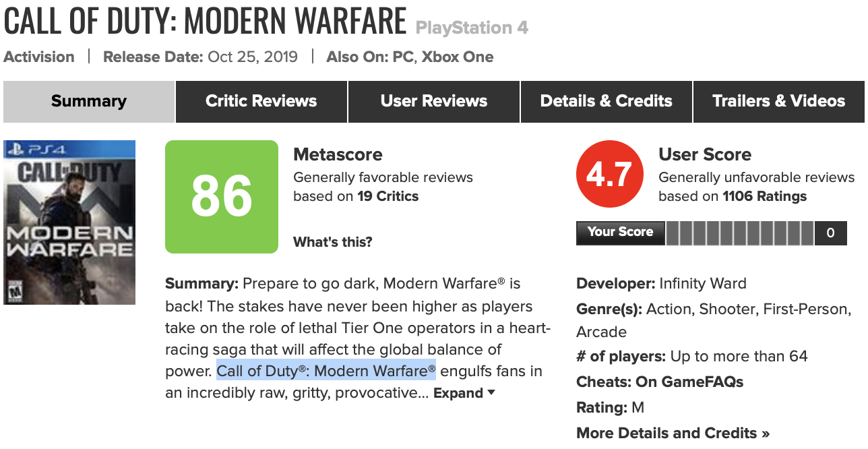Expand the game summary text
This screenshot has height=449, width=868.
pyautogui.click(x=458, y=393)
